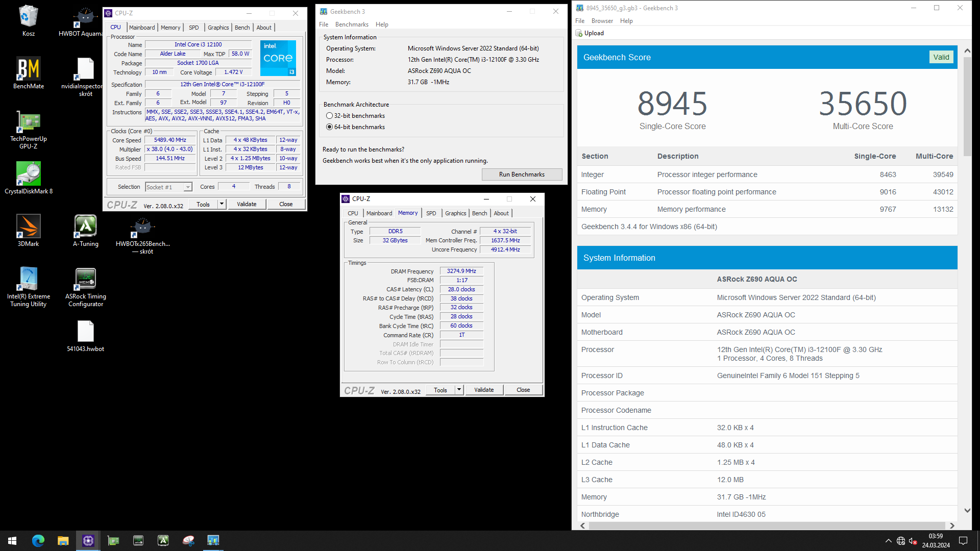Launch Microsoft Edge from the taskbar
The image size is (980, 551).
click(38, 540)
